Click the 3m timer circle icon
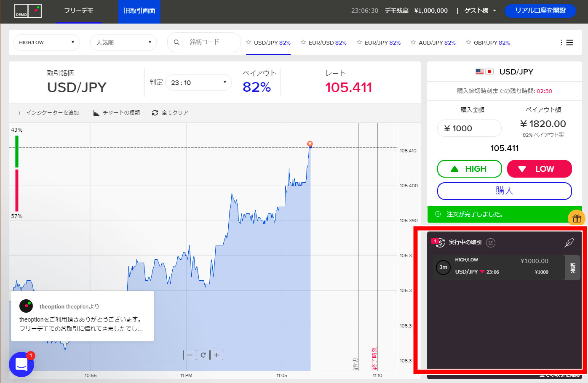588x383 pixels. [444, 267]
